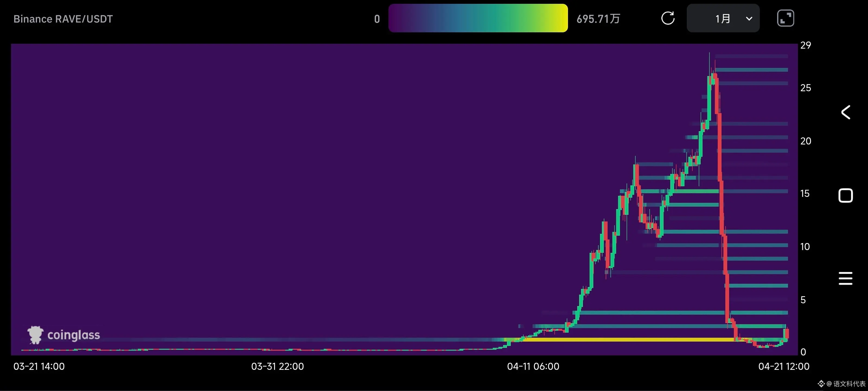Click the 695.71万 max value label
This screenshot has width=868, height=391.
click(x=598, y=19)
